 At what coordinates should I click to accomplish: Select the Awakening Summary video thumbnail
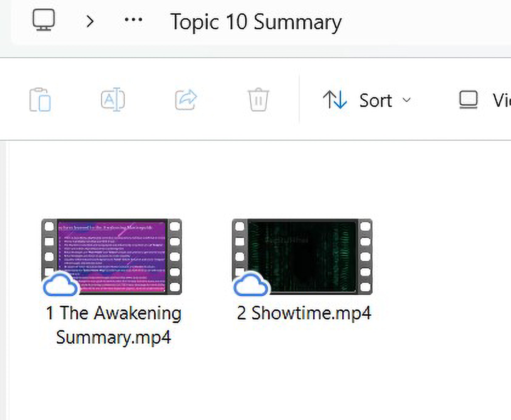(x=112, y=256)
